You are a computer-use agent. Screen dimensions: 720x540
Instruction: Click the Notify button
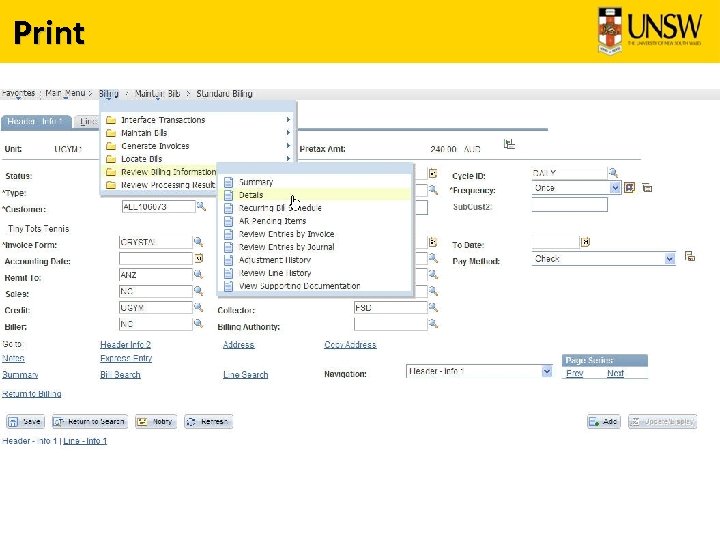click(156, 422)
